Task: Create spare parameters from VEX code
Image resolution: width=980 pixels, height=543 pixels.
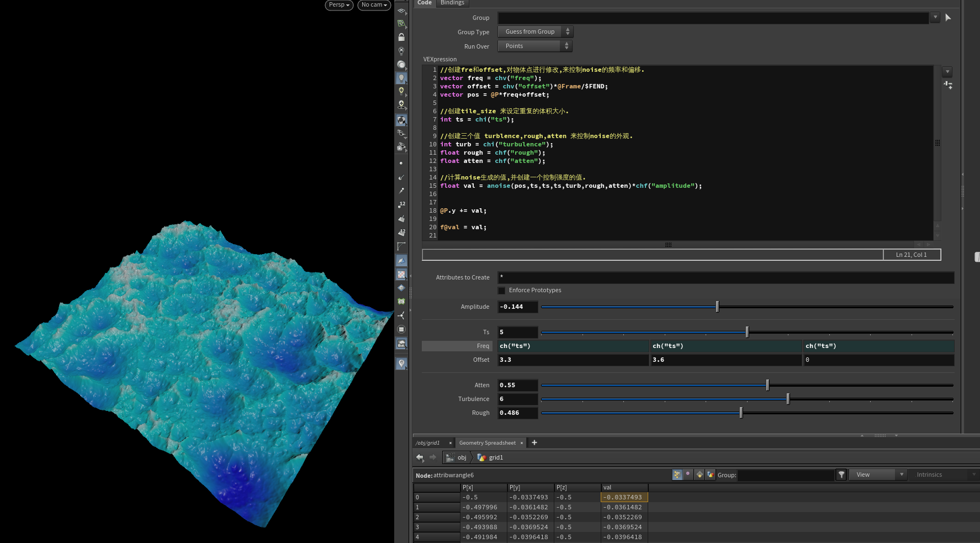Action: [x=948, y=85]
